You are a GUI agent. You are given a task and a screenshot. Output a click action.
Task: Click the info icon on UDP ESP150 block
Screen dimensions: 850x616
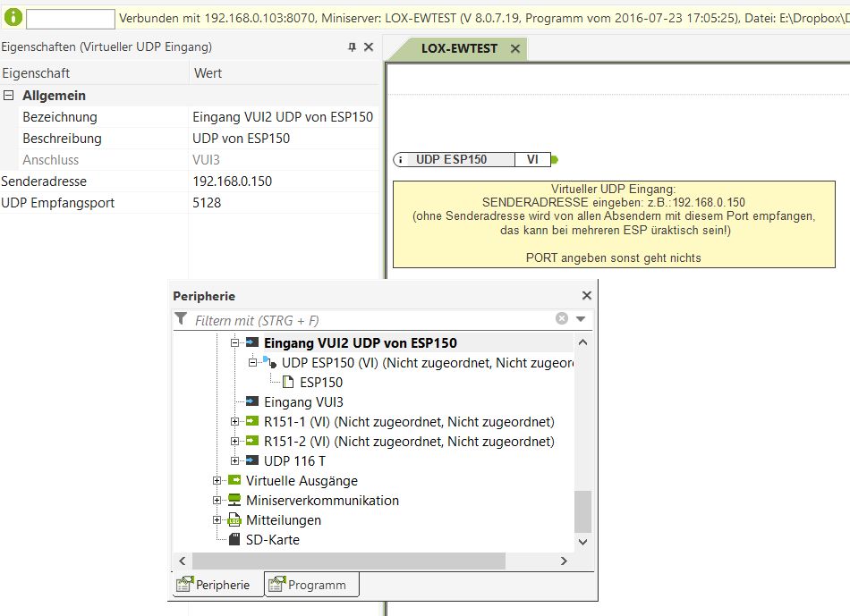click(400, 159)
